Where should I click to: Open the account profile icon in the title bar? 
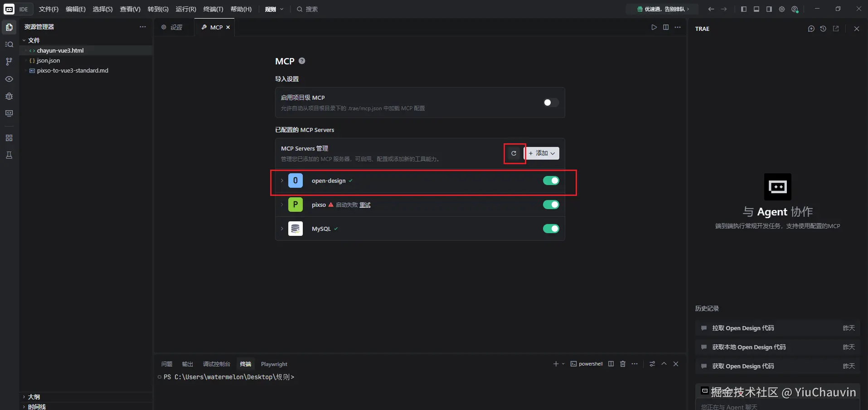click(x=795, y=9)
